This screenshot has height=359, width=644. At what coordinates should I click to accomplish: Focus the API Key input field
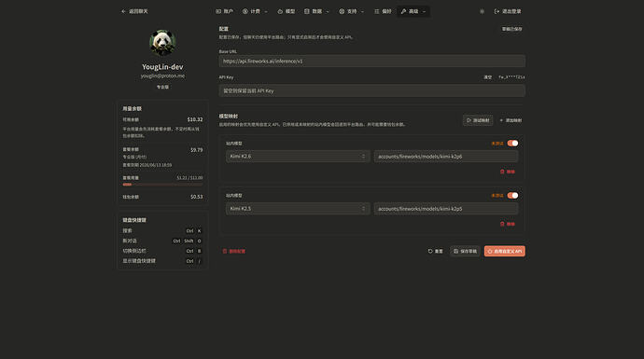[x=371, y=90]
